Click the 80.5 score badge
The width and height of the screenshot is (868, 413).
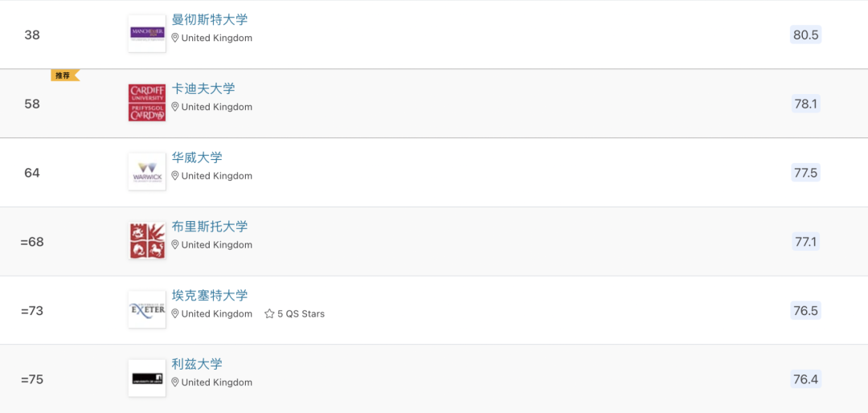805,35
